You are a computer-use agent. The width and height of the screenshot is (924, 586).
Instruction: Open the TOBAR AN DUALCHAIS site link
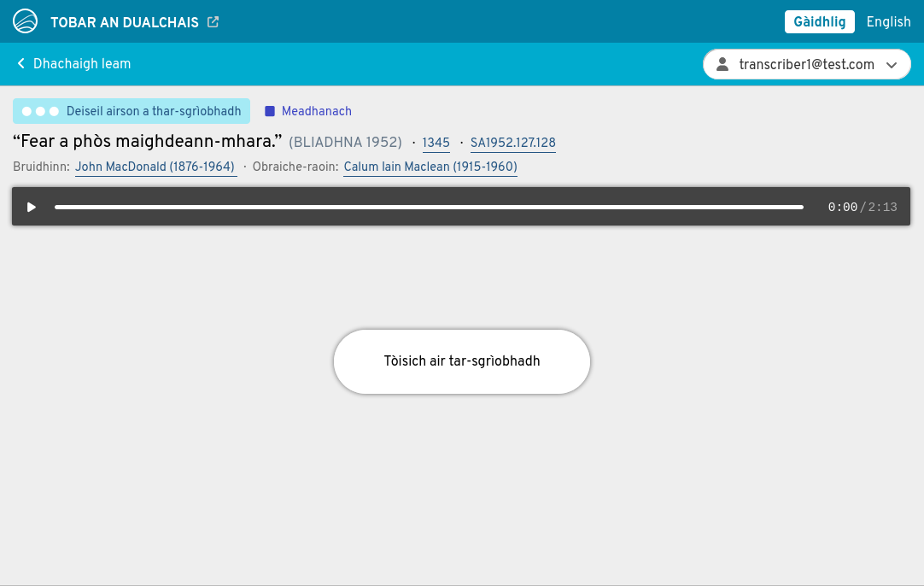pos(126,22)
